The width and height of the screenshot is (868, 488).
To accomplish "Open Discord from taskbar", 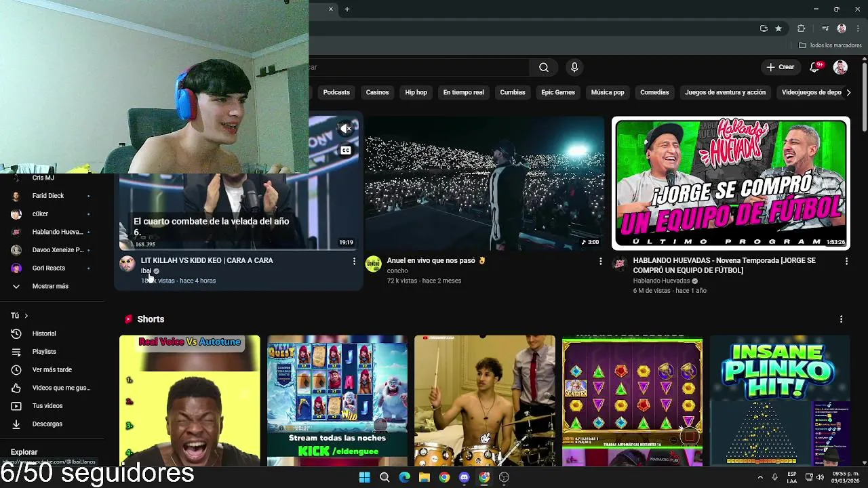I will (464, 477).
